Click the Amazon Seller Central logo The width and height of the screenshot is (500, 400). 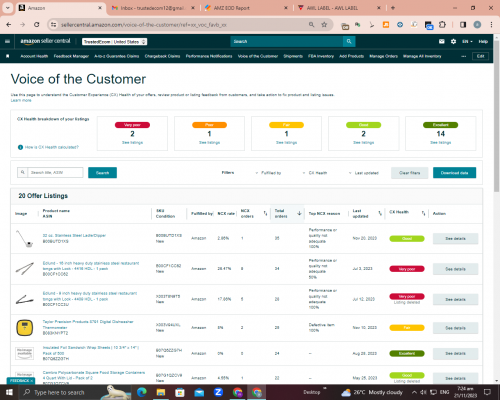[45, 41]
